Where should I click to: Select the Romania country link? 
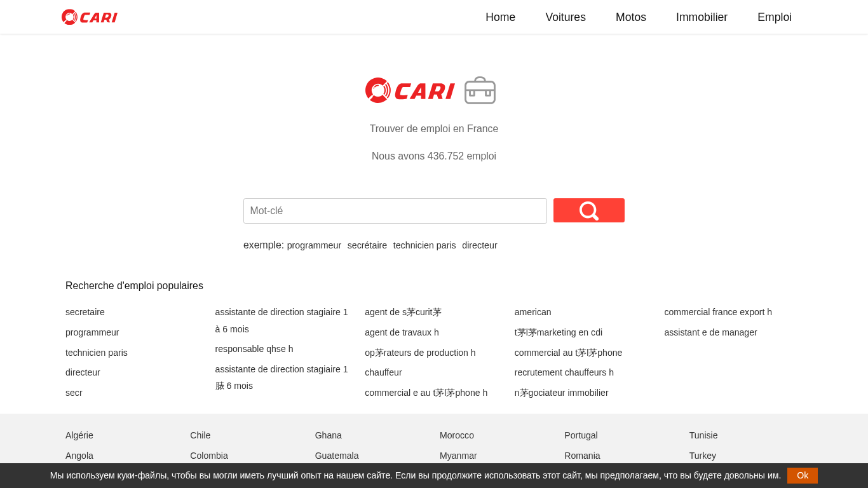point(582,456)
